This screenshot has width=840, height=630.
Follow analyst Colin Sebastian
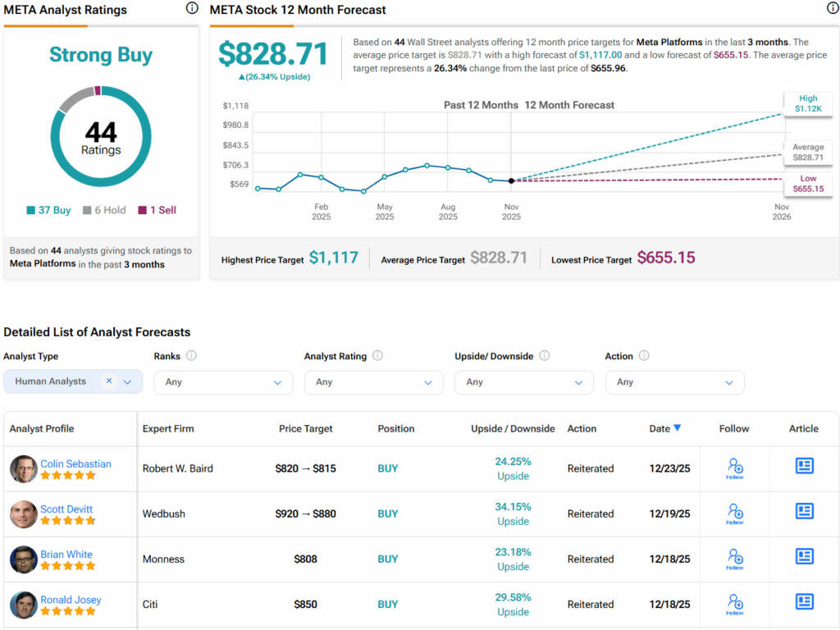pos(734,468)
